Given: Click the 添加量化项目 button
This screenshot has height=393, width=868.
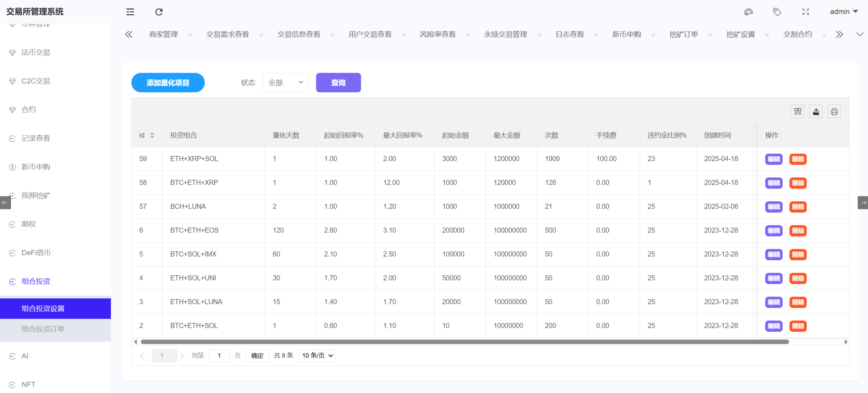Looking at the screenshot, I should pyautogui.click(x=168, y=83).
